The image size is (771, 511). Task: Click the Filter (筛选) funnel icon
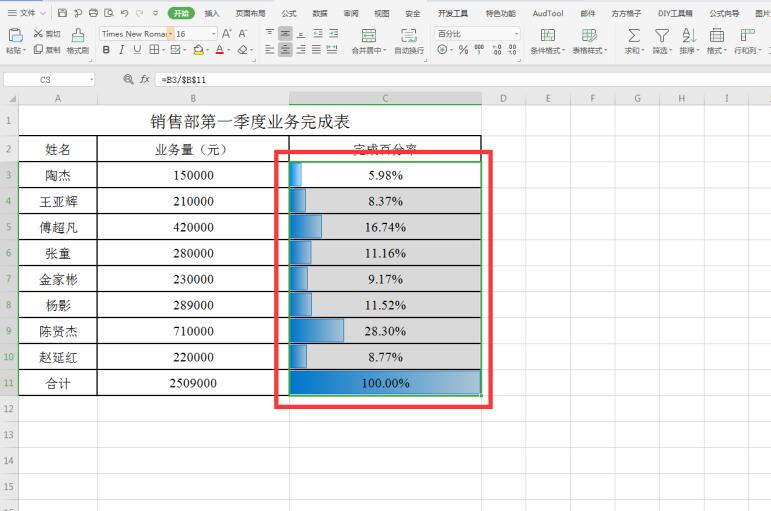(661, 35)
